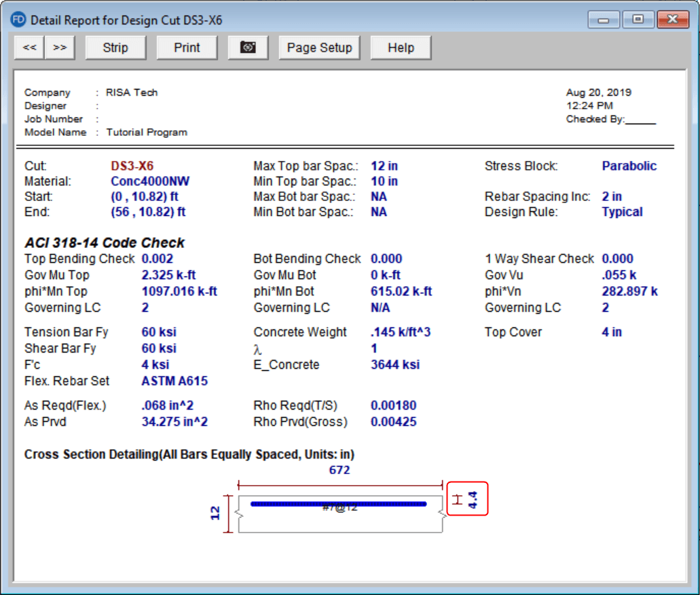Click F'c value 4 ksi

[155, 365]
